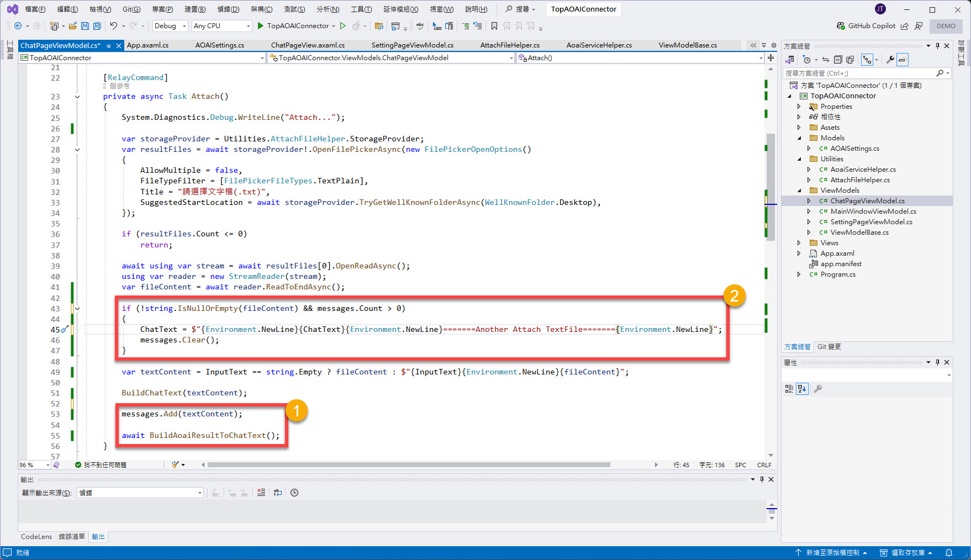Toggle pin on ChatPageViewModel.cs tab
971x560 pixels.
pos(109,45)
